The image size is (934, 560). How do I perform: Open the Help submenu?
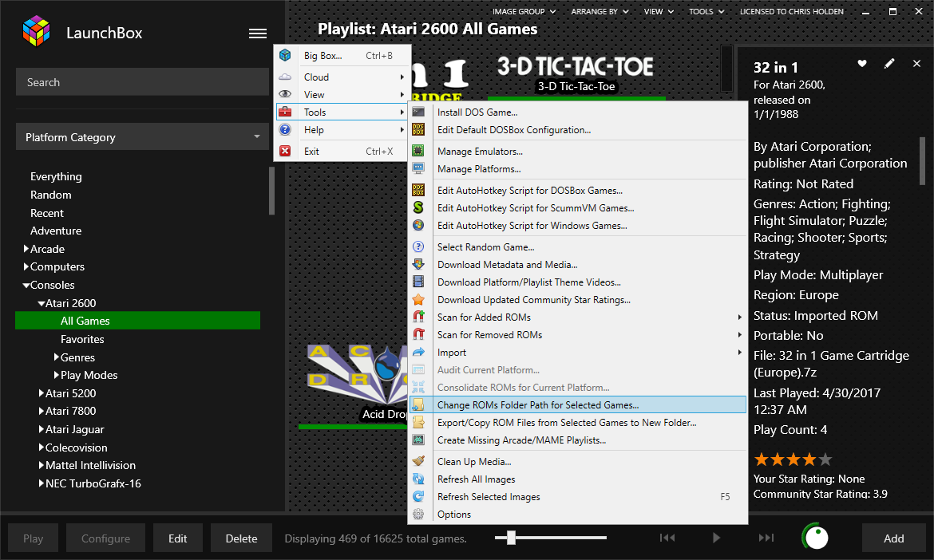point(342,130)
